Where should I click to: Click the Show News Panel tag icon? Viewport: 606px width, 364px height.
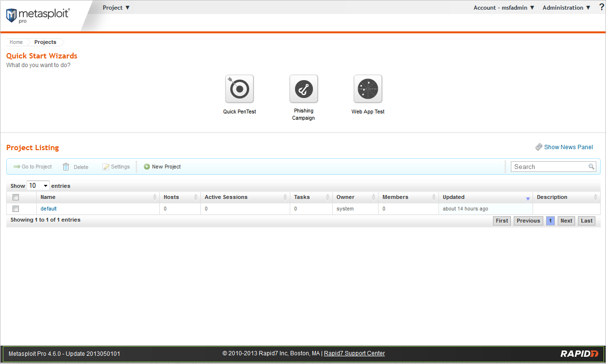539,147
